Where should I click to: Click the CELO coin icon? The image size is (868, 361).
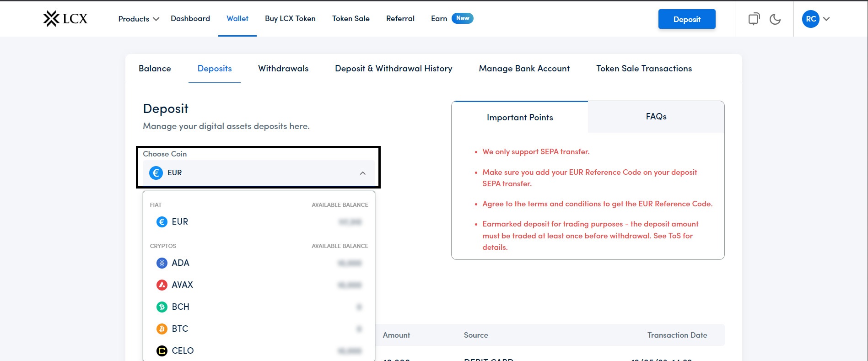tap(162, 351)
